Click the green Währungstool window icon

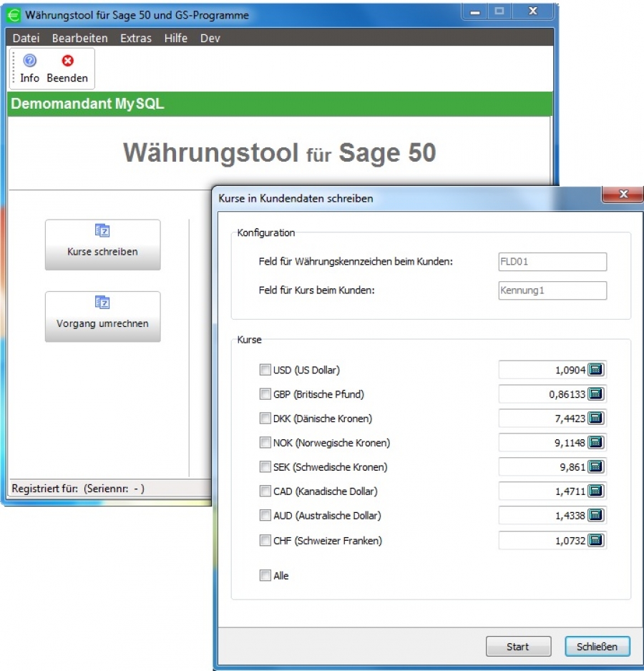tap(14, 14)
